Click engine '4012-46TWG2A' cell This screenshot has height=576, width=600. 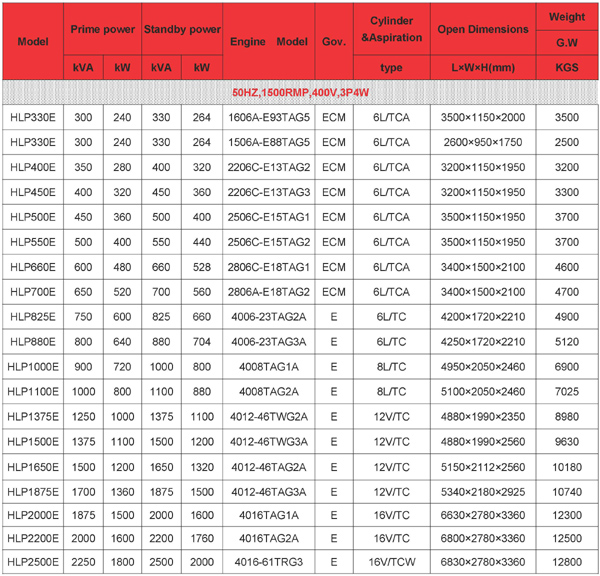269,416
